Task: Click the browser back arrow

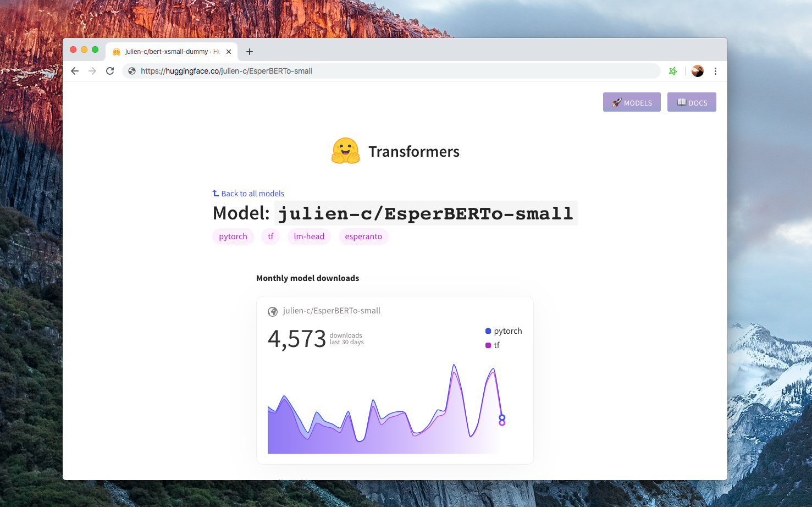Action: (75, 71)
